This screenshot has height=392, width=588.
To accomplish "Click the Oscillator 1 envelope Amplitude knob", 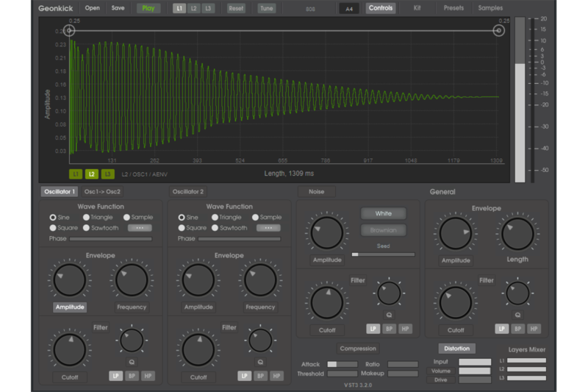I will (x=70, y=280).
